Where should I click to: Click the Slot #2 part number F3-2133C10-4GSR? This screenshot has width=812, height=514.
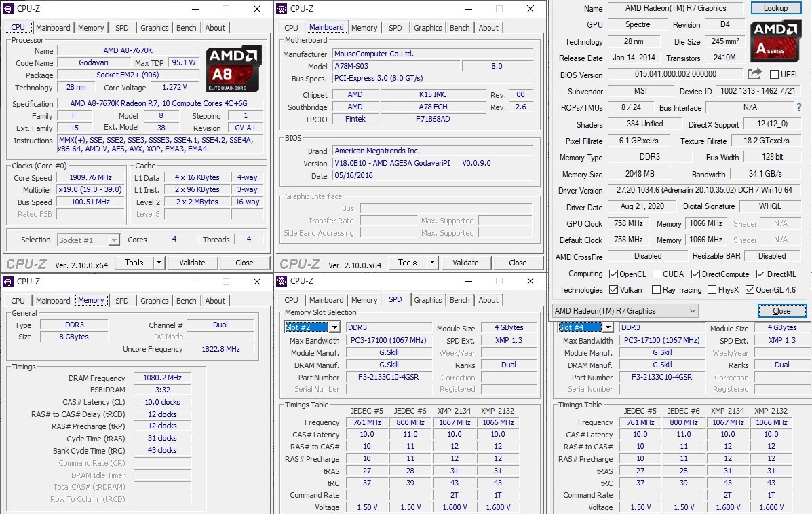tap(389, 378)
